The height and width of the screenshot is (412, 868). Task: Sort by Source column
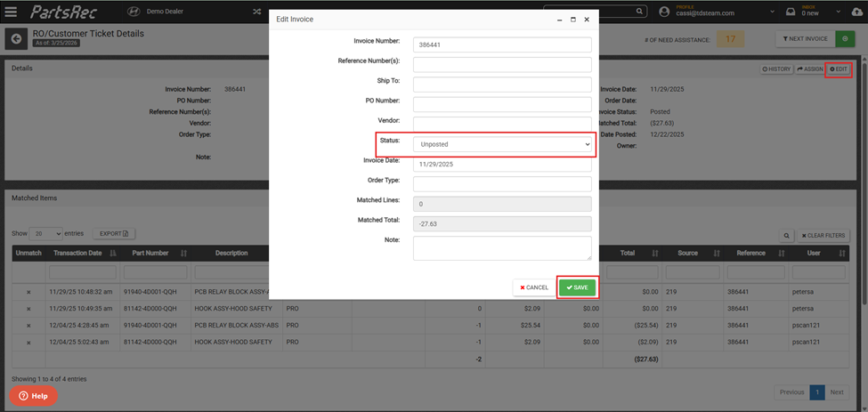pos(694,254)
